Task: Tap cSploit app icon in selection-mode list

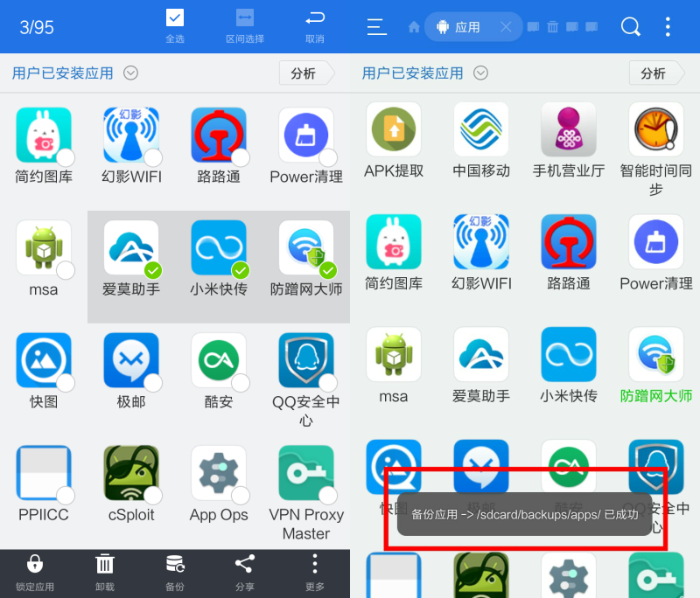Action: coord(130,473)
